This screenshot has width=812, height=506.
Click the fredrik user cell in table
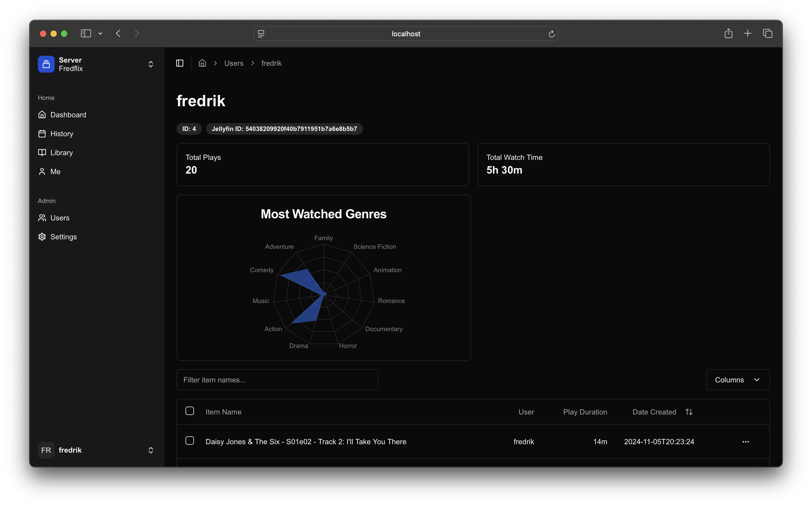click(x=523, y=442)
